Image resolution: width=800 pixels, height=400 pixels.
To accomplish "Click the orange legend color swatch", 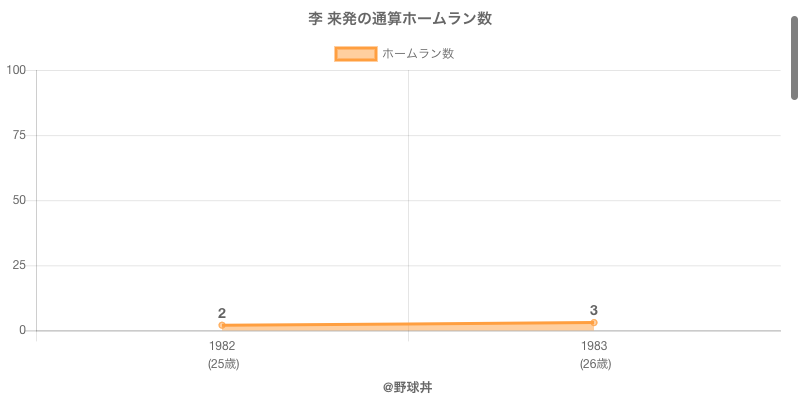I will [x=355, y=54].
